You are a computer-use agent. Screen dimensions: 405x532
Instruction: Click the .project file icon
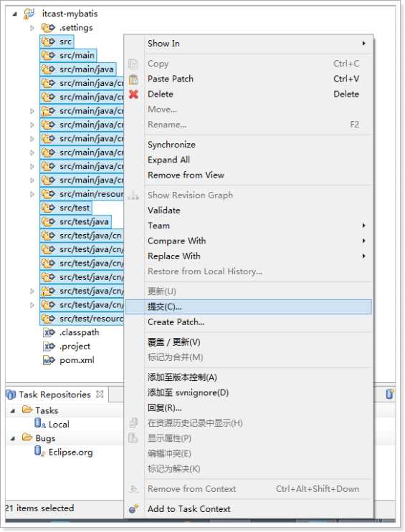[49, 347]
